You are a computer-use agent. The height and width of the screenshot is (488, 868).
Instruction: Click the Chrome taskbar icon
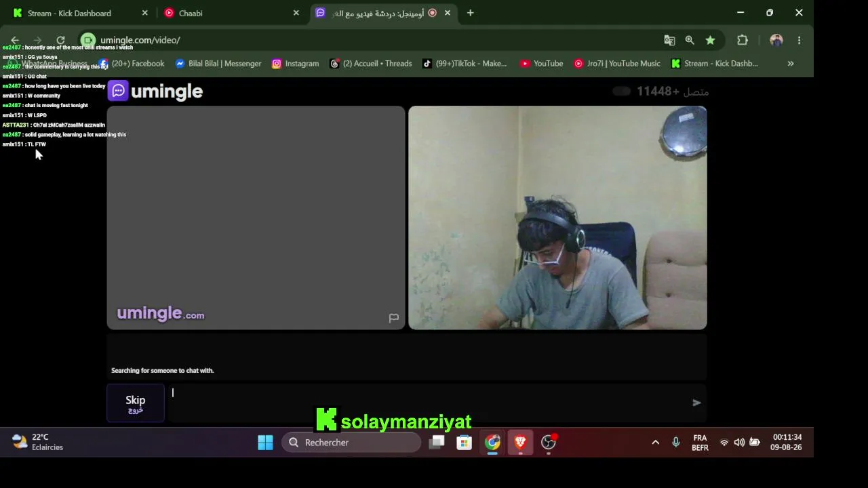click(x=492, y=443)
